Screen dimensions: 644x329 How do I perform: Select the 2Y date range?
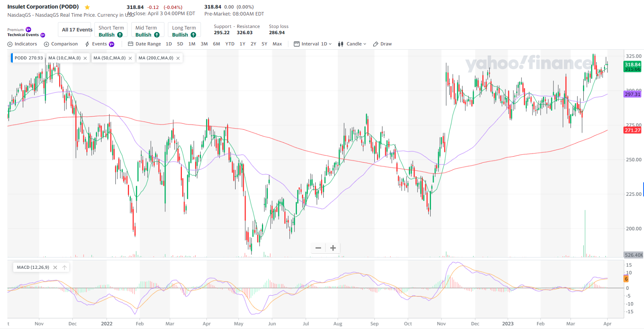pos(253,44)
